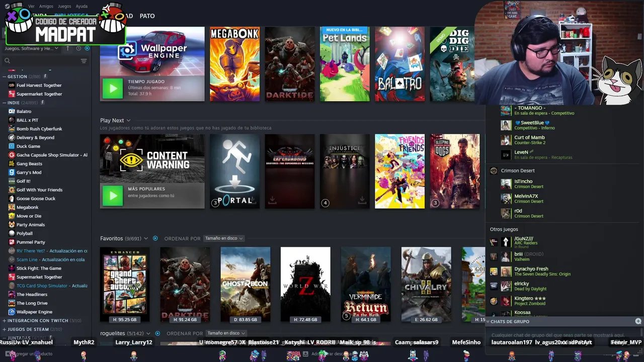The image size is (644, 362).
Task: Click IsTincho's avatar in friends list
Action: pos(506,184)
